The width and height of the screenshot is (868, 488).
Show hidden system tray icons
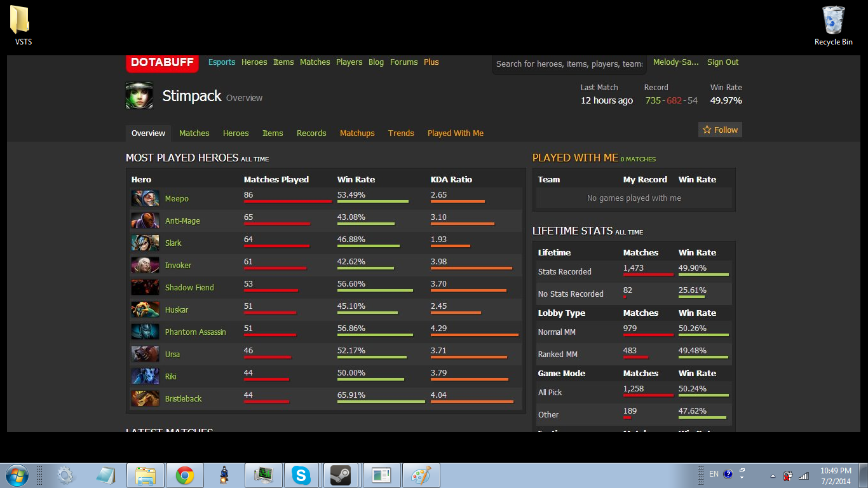773,475
